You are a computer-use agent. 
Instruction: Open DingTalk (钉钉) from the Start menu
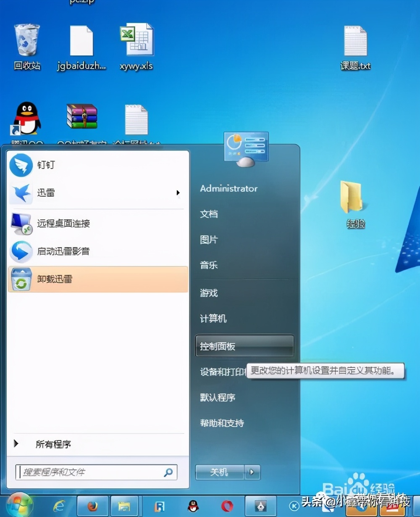[46, 165]
